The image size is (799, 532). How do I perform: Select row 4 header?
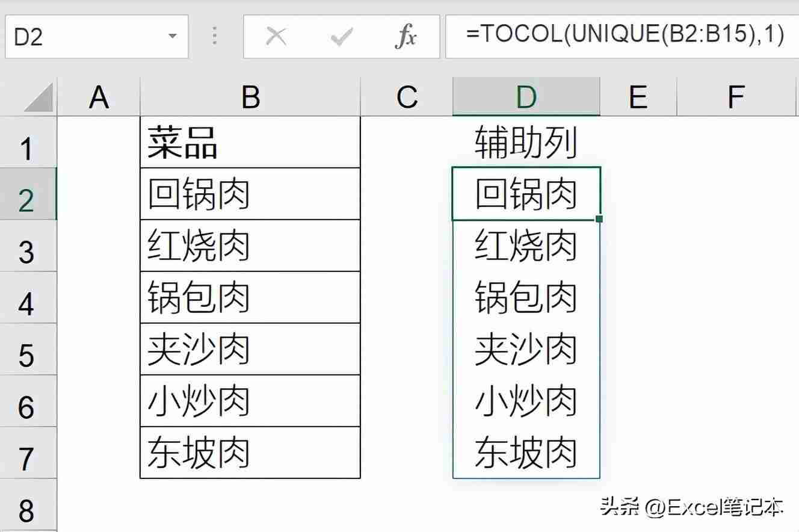click(28, 297)
